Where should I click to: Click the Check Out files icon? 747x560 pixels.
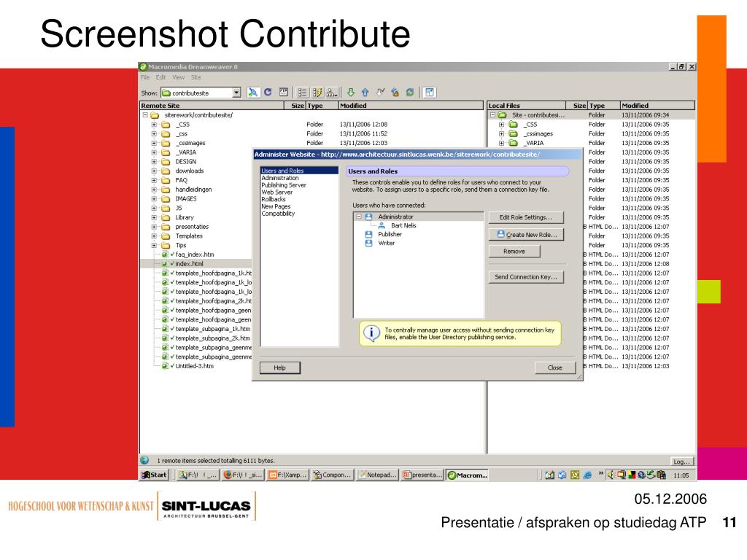pyautogui.click(x=380, y=93)
